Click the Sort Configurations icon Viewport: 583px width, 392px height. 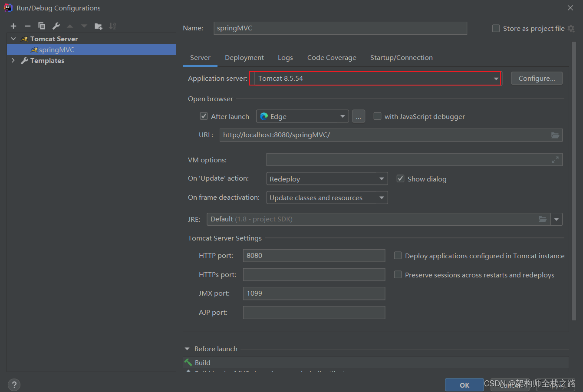[x=112, y=26]
